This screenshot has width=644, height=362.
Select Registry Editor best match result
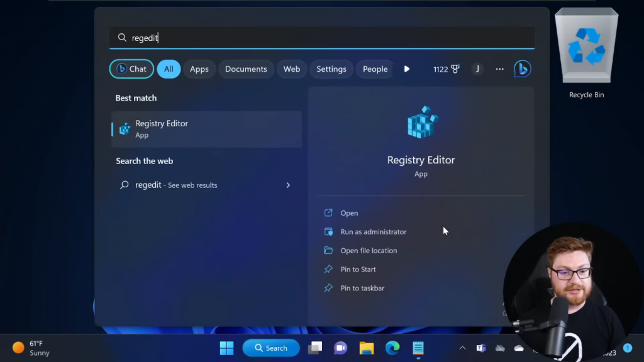pos(206,129)
